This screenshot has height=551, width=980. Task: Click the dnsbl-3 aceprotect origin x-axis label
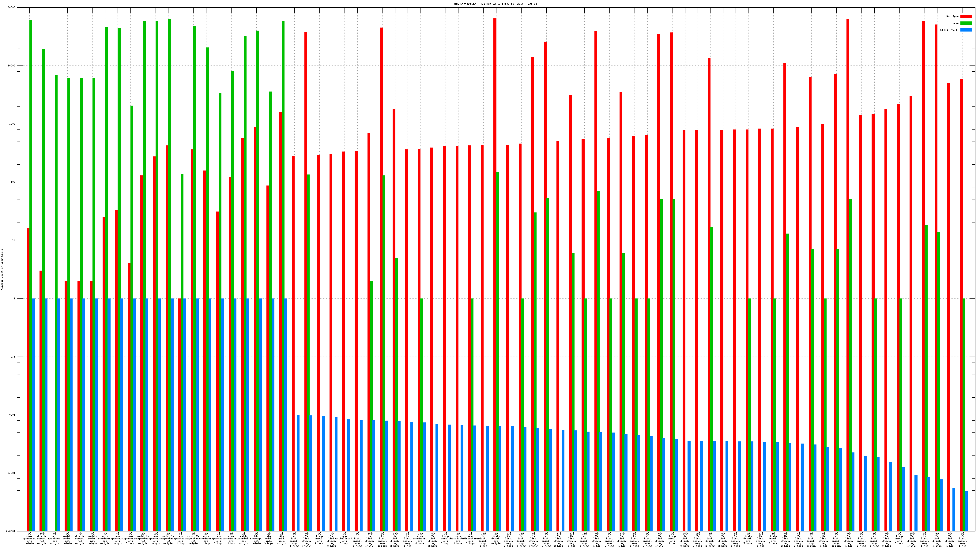143,539
